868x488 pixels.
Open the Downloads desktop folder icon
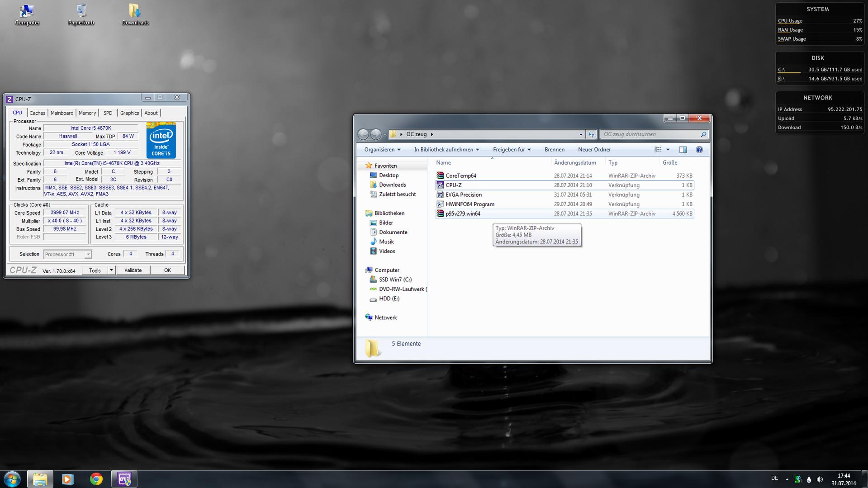coord(135,14)
